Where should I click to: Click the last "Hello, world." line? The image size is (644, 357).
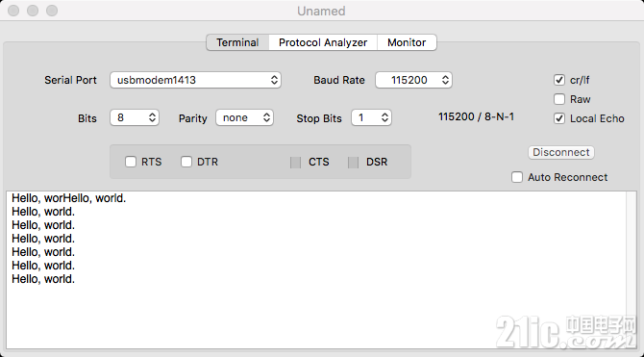click(43, 279)
